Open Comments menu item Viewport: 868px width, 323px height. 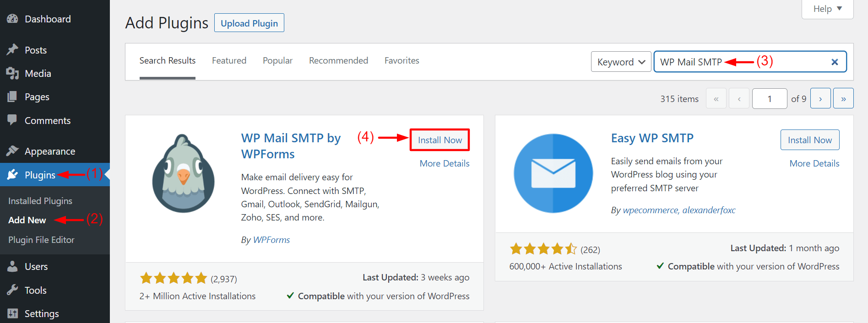point(55,120)
